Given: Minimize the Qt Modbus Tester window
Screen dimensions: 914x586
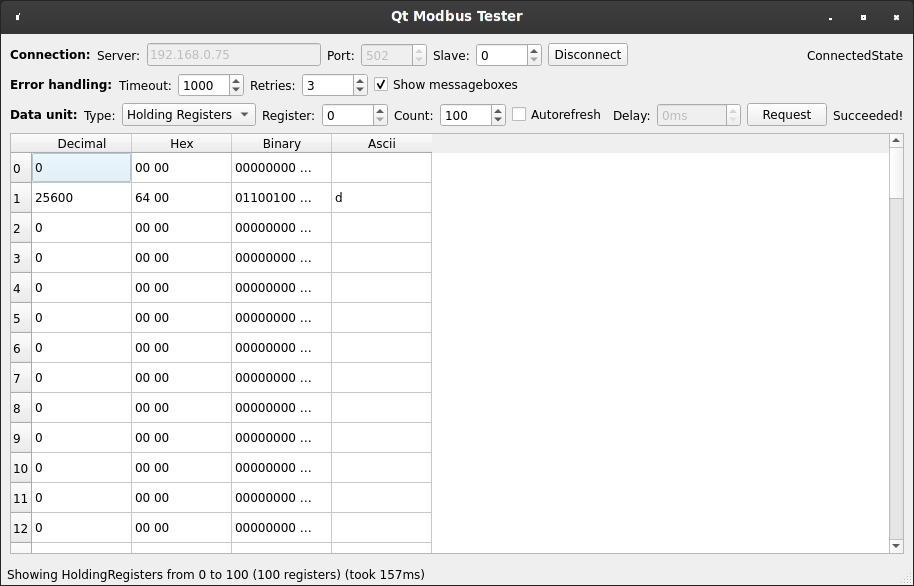Looking at the screenshot, I should click(x=831, y=17).
